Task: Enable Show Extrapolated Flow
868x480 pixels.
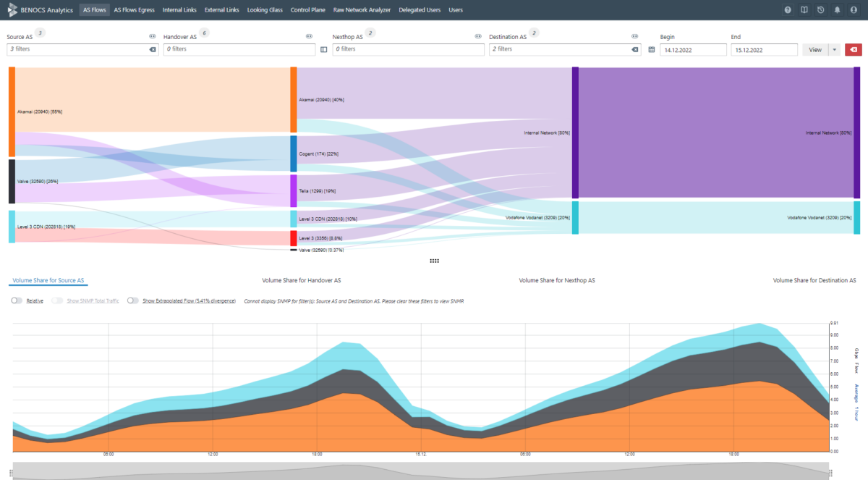Action: pyautogui.click(x=132, y=300)
